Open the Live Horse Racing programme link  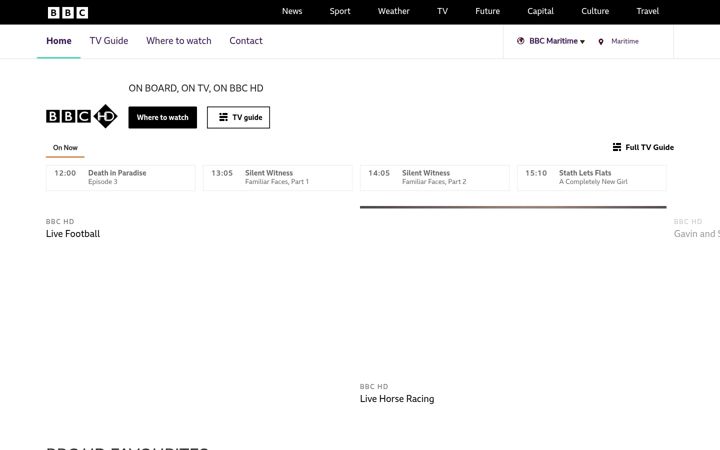[397, 399]
